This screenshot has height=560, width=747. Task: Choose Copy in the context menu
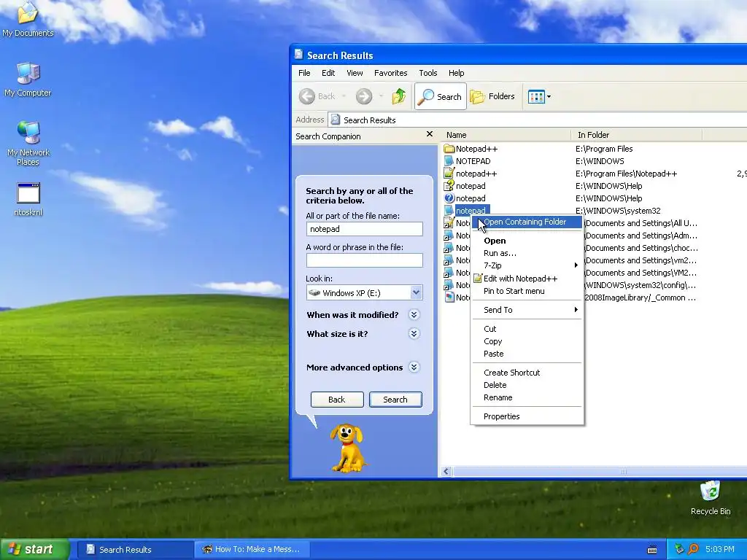point(527,341)
